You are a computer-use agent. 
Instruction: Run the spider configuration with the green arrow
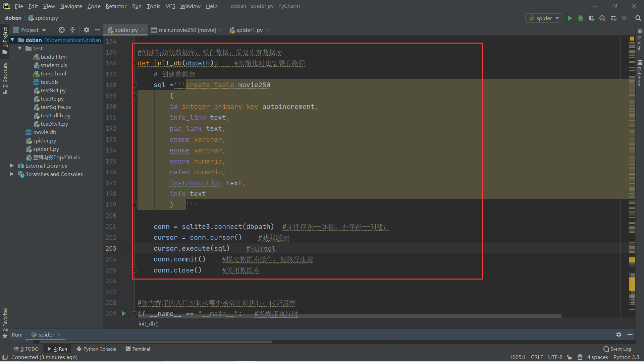[570, 18]
